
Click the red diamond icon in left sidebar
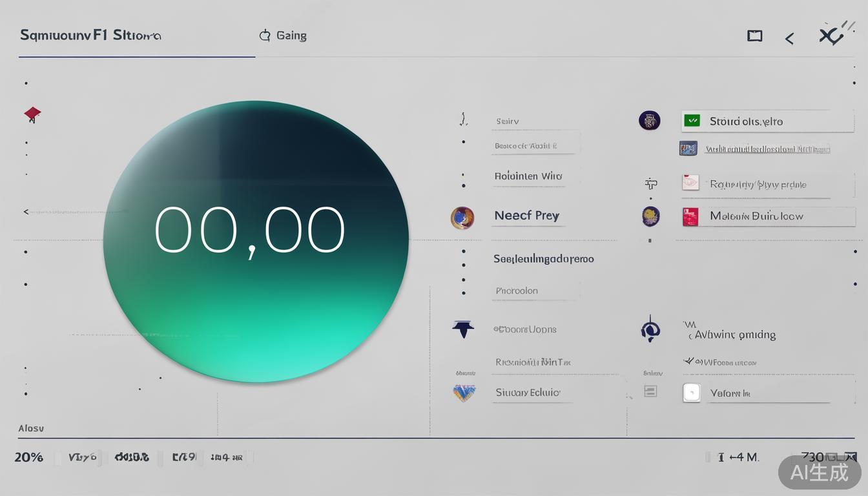(32, 115)
